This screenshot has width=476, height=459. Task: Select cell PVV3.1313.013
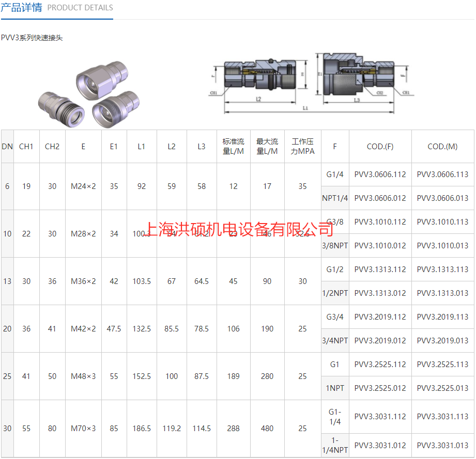[x=442, y=293]
